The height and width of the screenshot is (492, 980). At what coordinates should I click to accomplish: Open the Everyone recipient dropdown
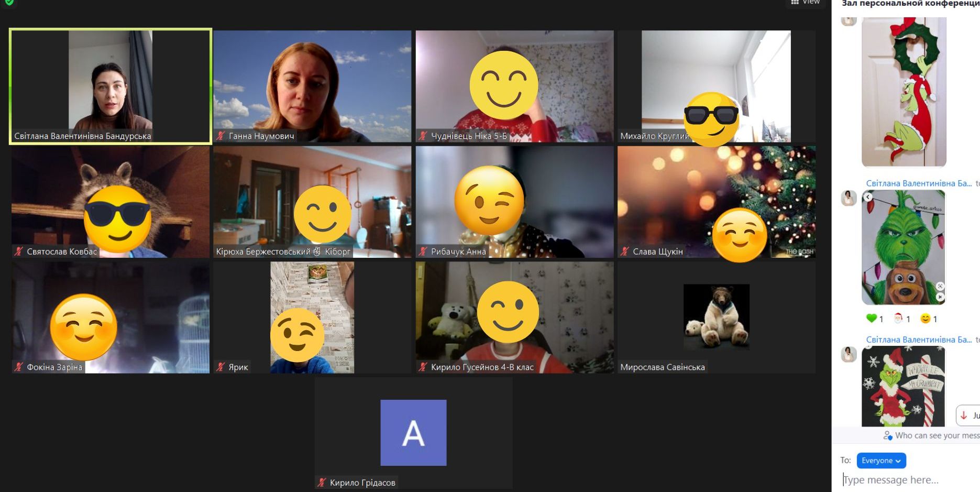pos(881,461)
